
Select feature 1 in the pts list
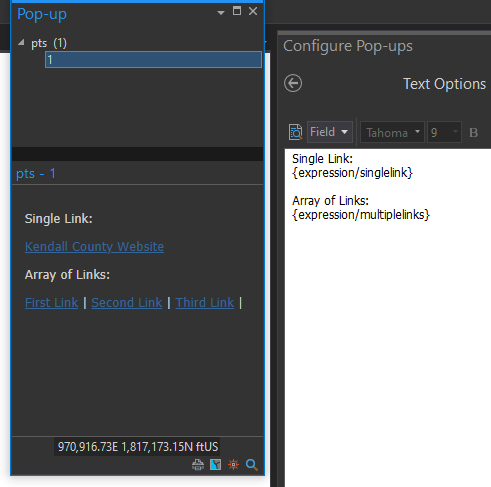[x=153, y=60]
